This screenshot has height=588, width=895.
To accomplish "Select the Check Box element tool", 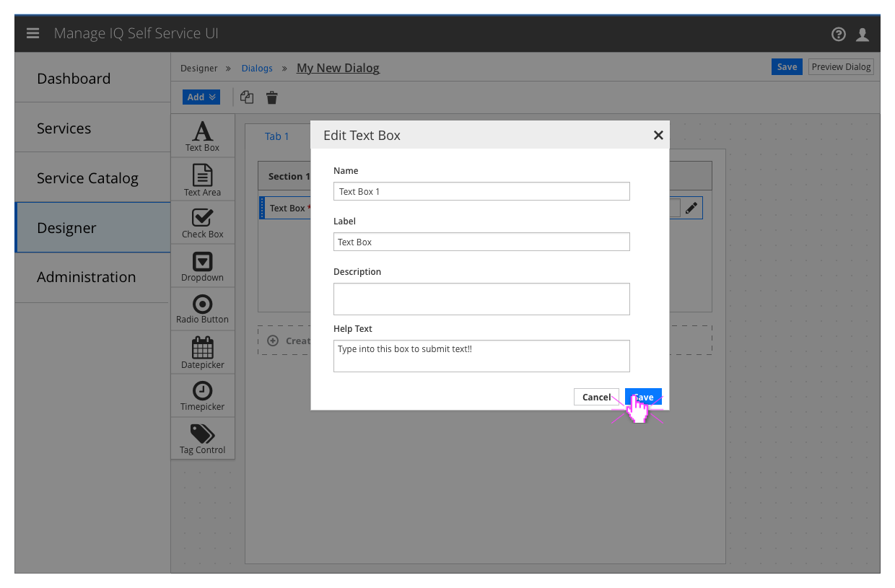I will (x=202, y=221).
